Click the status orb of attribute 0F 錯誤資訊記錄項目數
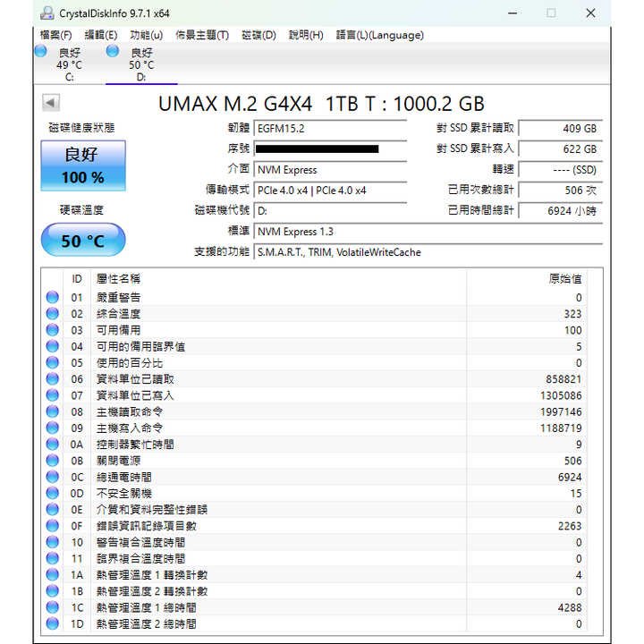The height and width of the screenshot is (644, 644). point(53,525)
